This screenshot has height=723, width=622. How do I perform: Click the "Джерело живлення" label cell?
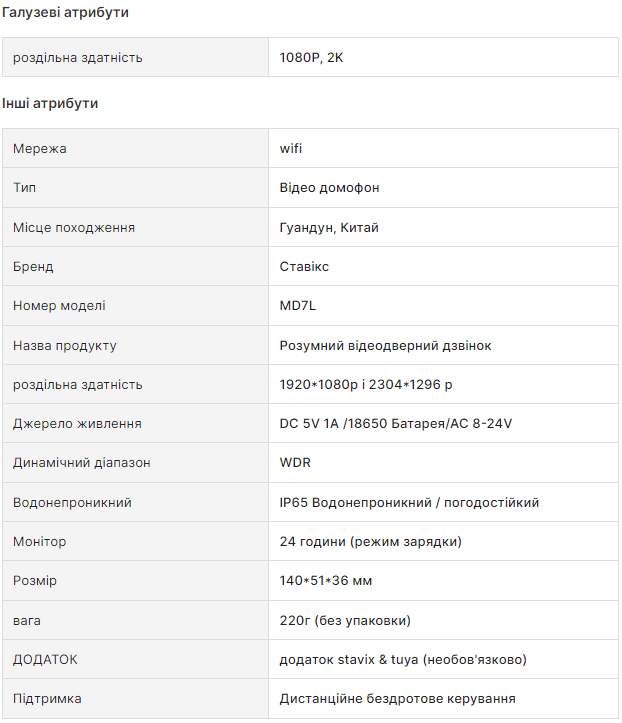pyautogui.click(x=77, y=424)
